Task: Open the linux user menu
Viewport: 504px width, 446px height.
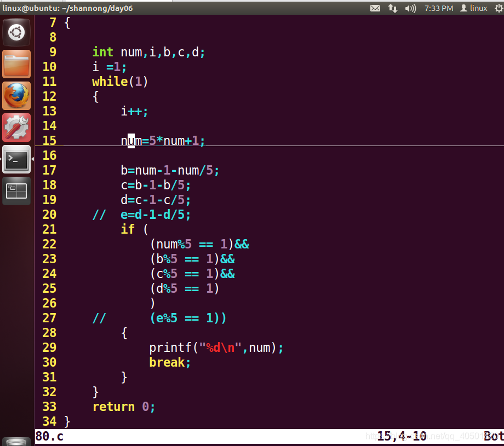Action: 474,8
